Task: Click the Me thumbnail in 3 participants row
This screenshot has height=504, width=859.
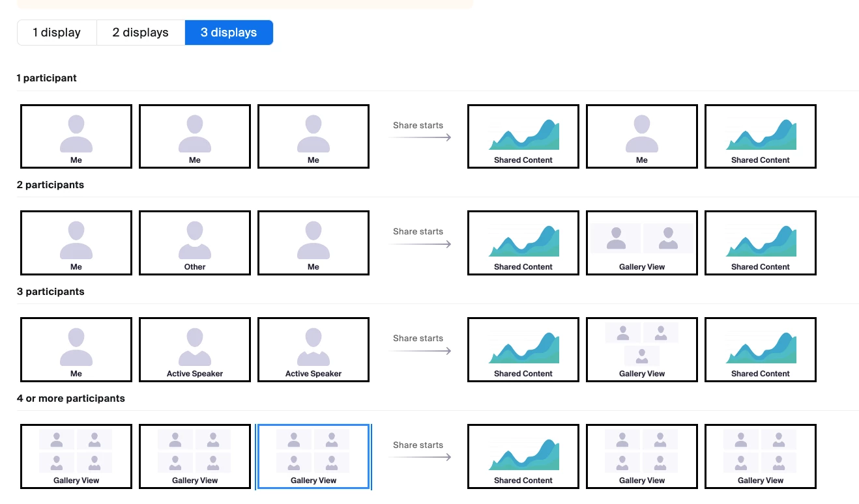Action: point(76,350)
